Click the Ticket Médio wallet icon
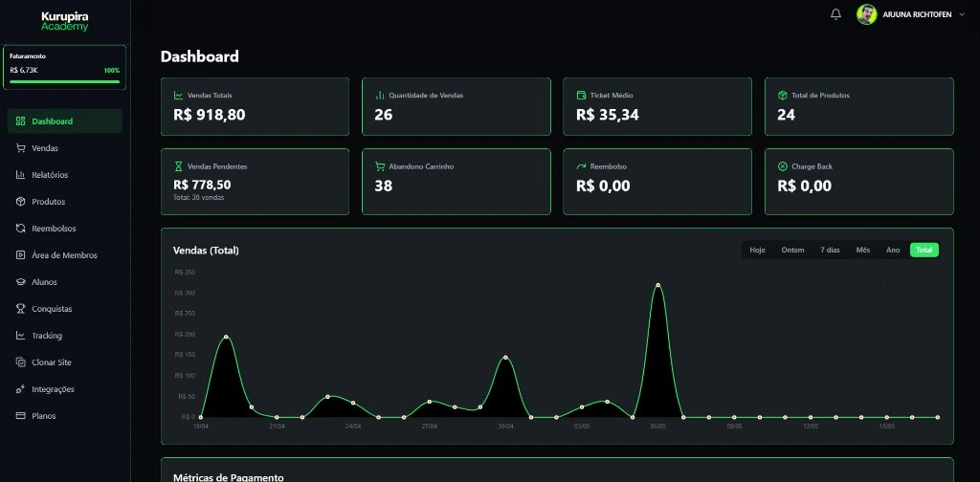 581,96
